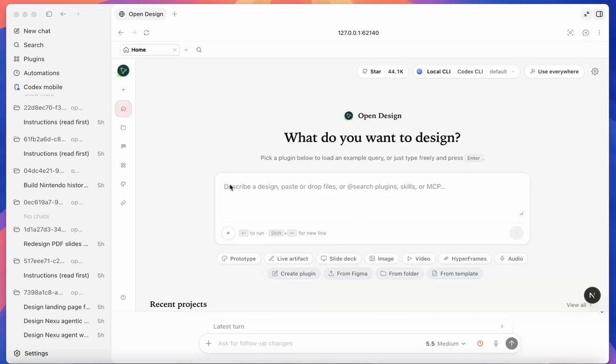Click the Star 44.1K GitHub button
Screen dimensions: 616x364
[383, 71]
